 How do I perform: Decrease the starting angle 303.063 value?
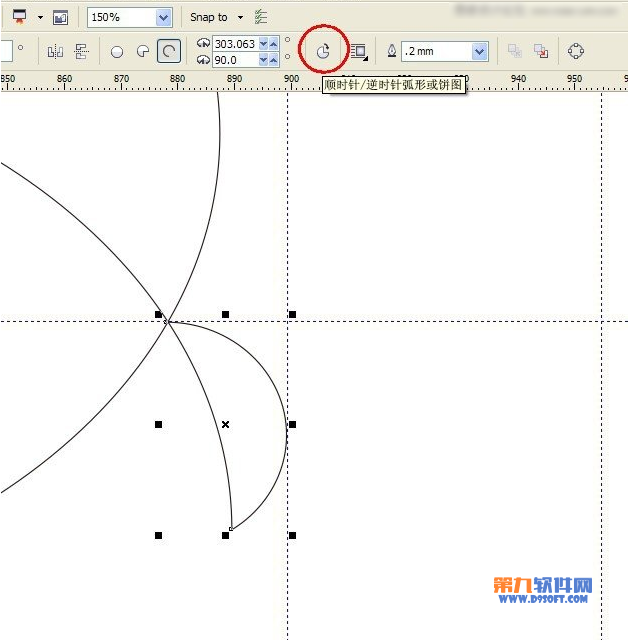(264, 44)
